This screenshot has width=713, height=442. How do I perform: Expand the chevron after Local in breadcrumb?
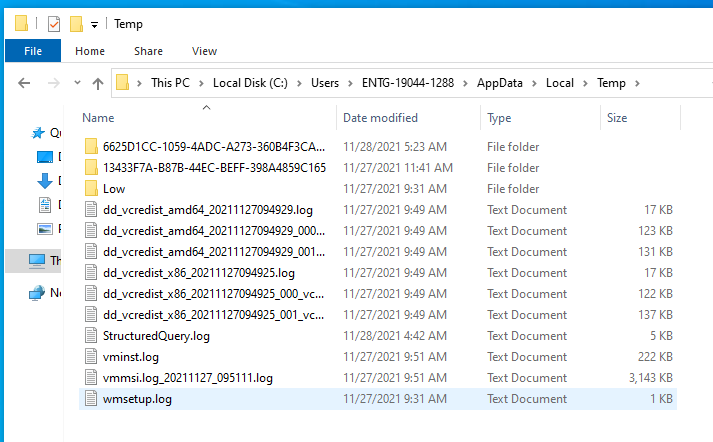(585, 83)
